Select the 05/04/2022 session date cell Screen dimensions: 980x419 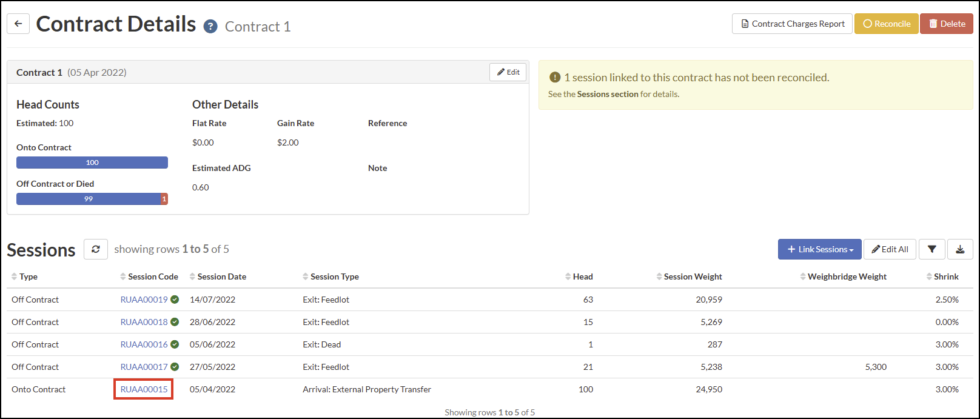coord(212,389)
